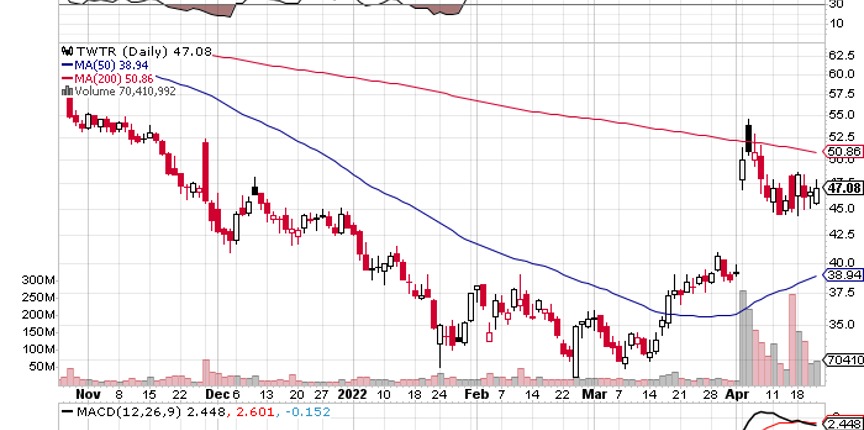864x430 pixels.
Task: Click the blue MA(50) line marker
Action: 66,64
